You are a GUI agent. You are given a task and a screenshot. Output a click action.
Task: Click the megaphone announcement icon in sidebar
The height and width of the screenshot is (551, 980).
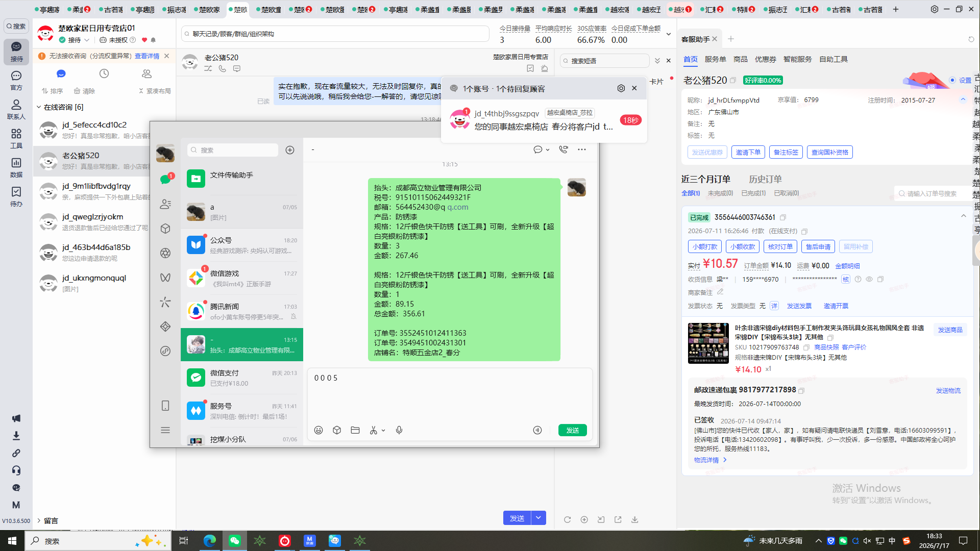pyautogui.click(x=16, y=418)
